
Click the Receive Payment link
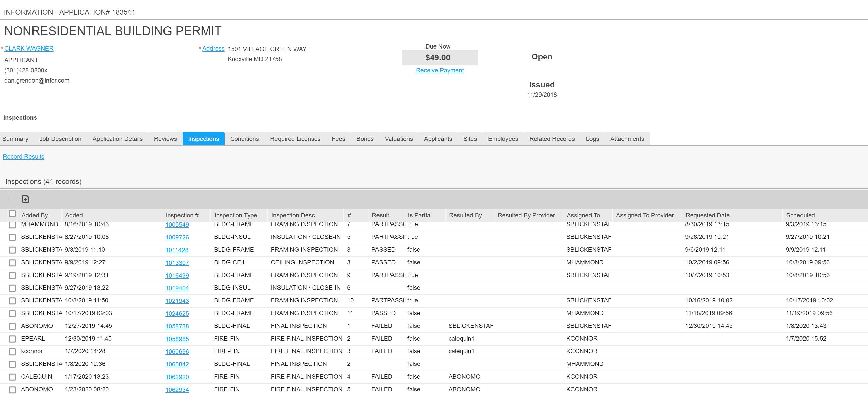pos(439,70)
